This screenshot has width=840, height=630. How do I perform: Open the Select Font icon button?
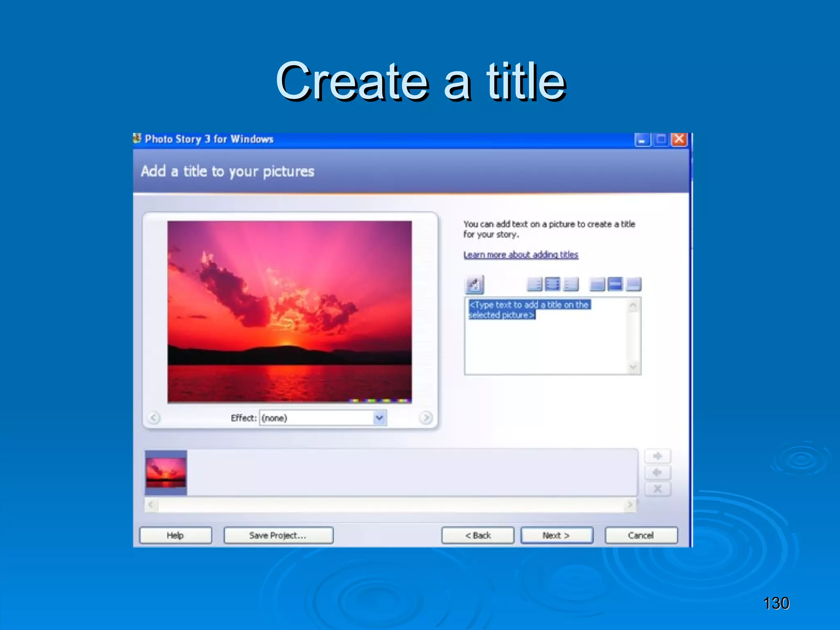click(475, 284)
